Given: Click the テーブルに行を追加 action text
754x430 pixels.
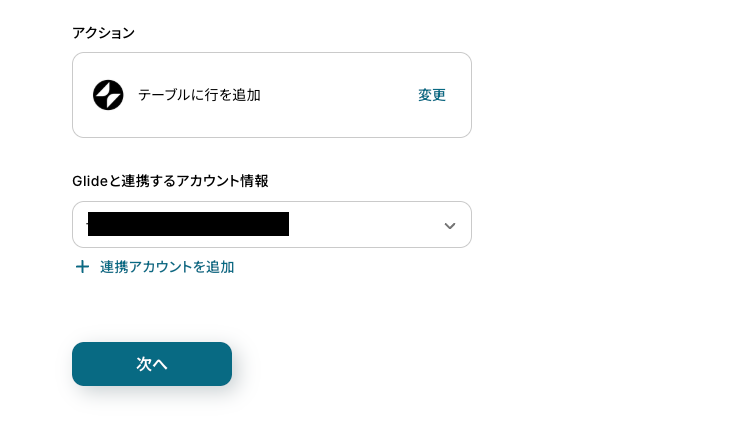Looking at the screenshot, I should coord(199,95).
